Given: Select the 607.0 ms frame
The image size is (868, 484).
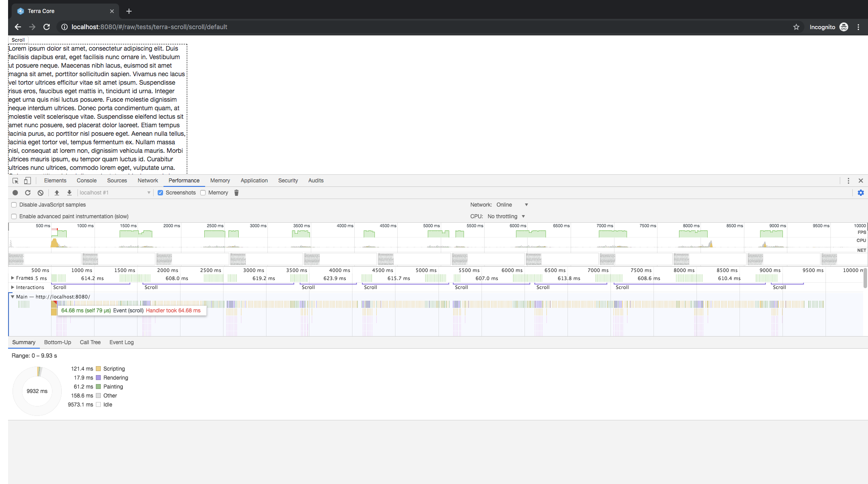Looking at the screenshot, I should 486,278.
